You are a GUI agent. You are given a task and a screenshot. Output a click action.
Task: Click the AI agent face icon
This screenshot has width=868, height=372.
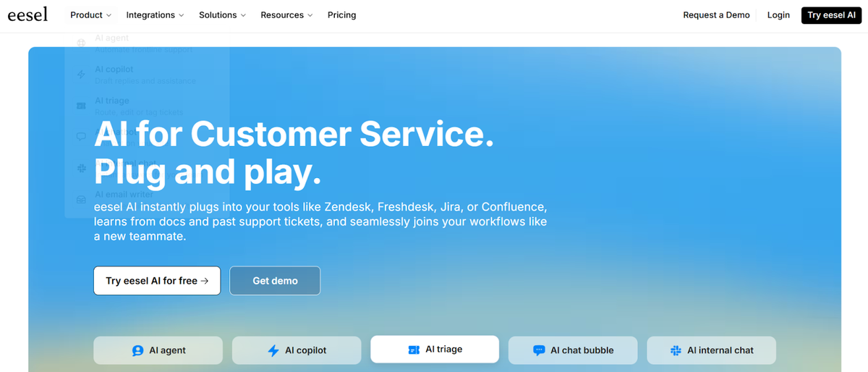pos(137,350)
